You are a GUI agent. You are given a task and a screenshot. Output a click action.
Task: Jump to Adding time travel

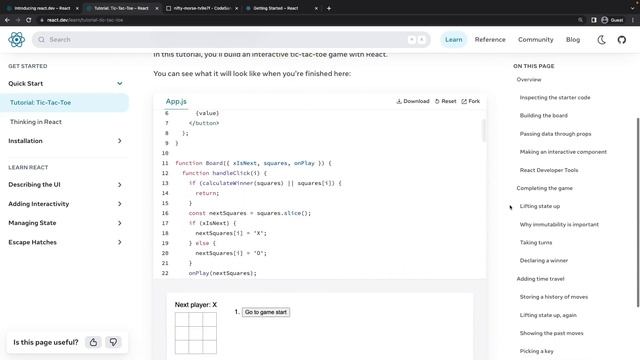coord(540,279)
